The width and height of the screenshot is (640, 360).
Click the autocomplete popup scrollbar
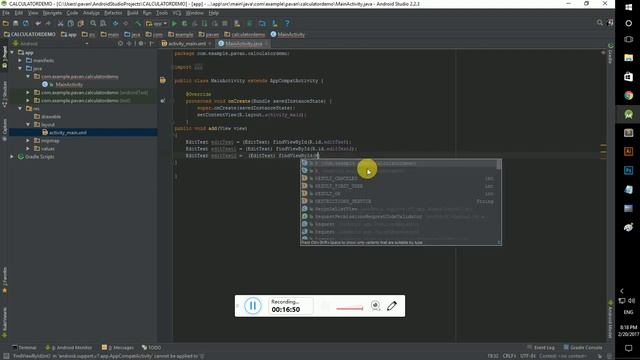point(499,164)
